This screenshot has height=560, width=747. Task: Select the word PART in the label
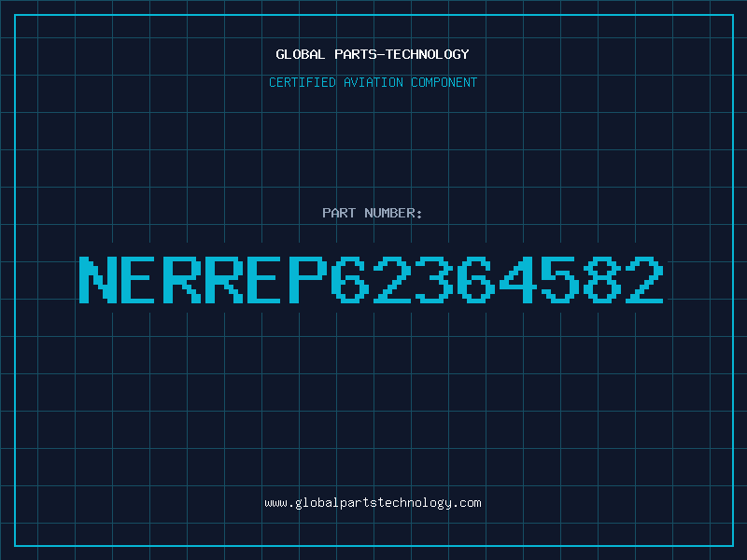(339, 213)
